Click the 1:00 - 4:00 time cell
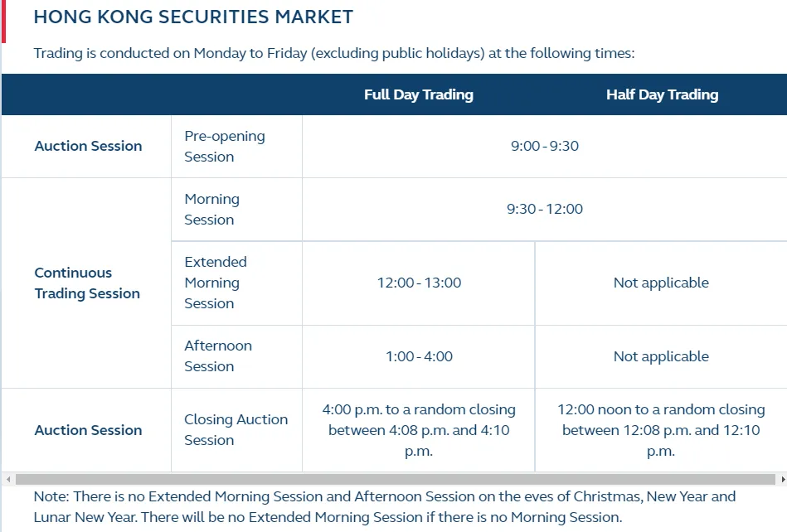787x532 pixels. (419, 356)
